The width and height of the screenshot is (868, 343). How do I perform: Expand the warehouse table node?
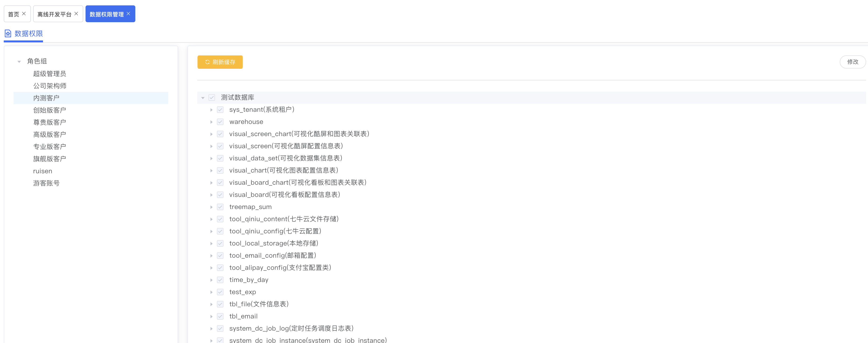pyautogui.click(x=212, y=122)
